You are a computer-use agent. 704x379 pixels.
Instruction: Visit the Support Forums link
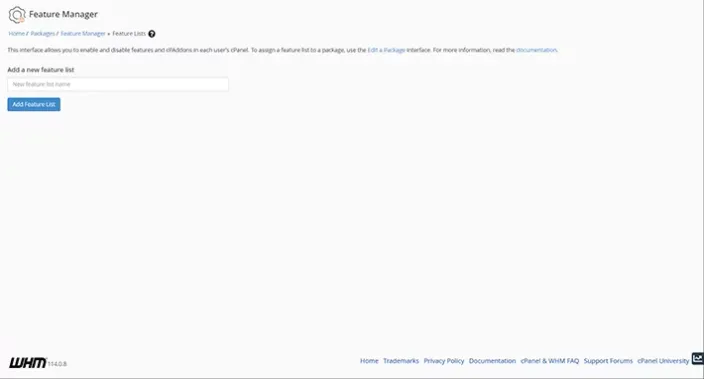click(x=608, y=361)
